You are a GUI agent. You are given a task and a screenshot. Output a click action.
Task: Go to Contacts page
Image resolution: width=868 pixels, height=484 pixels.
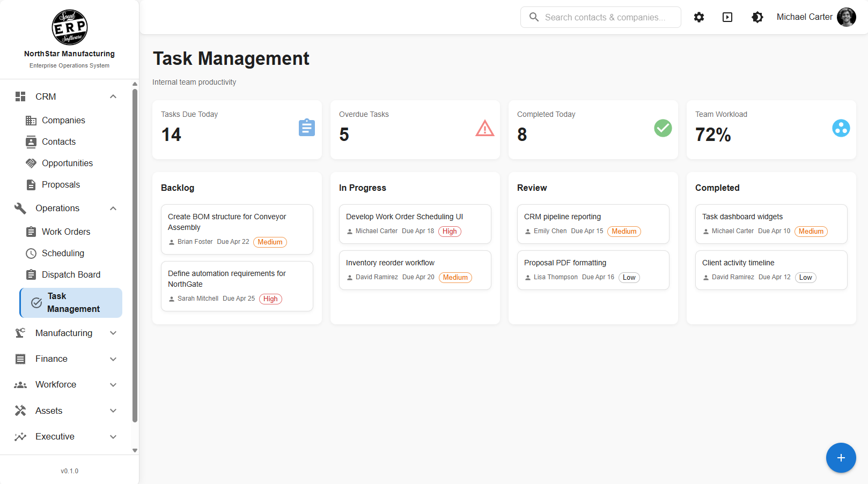click(71, 142)
